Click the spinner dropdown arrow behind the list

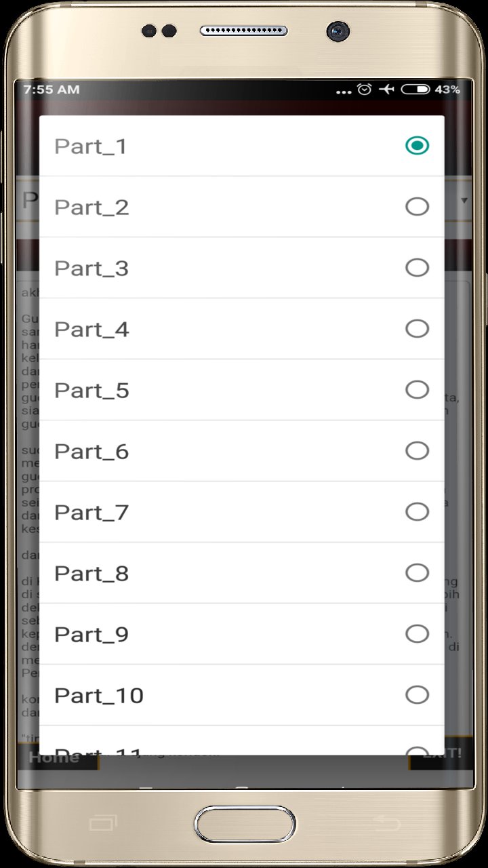click(464, 201)
